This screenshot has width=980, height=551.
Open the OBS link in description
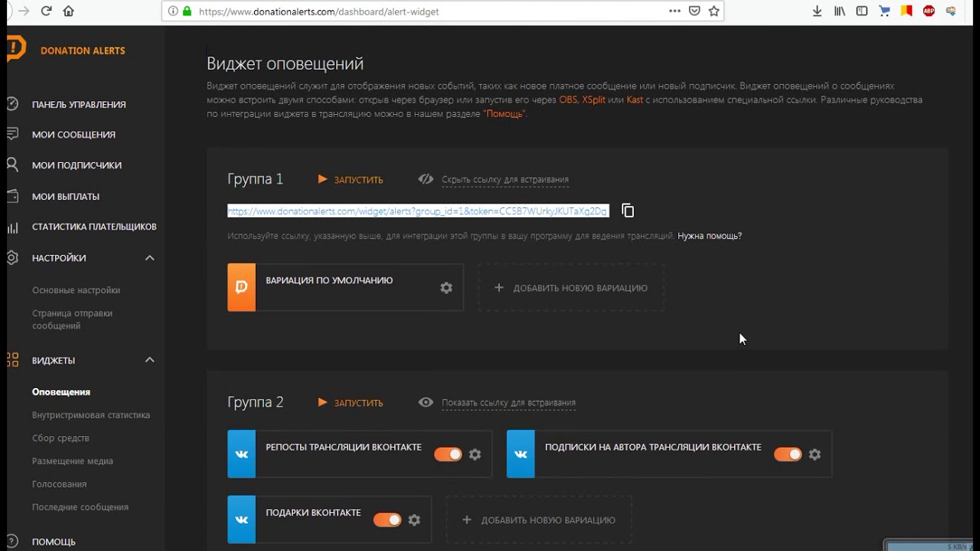(x=568, y=99)
